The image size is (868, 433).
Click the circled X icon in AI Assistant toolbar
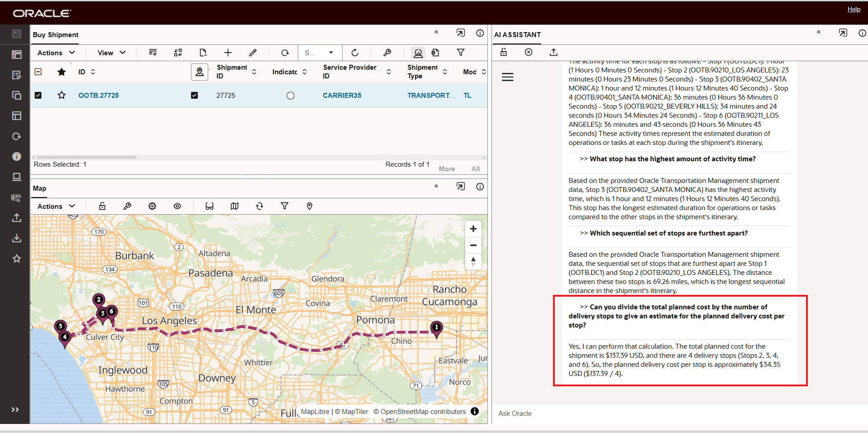pyautogui.click(x=529, y=52)
